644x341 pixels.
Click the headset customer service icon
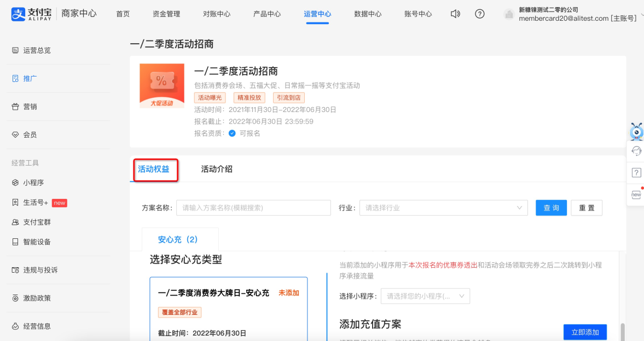click(x=636, y=151)
